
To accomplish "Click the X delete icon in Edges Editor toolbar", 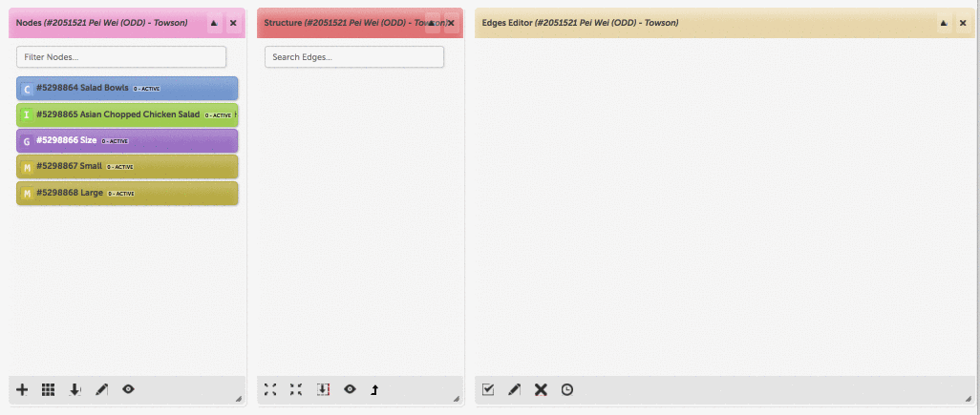I will (541, 390).
